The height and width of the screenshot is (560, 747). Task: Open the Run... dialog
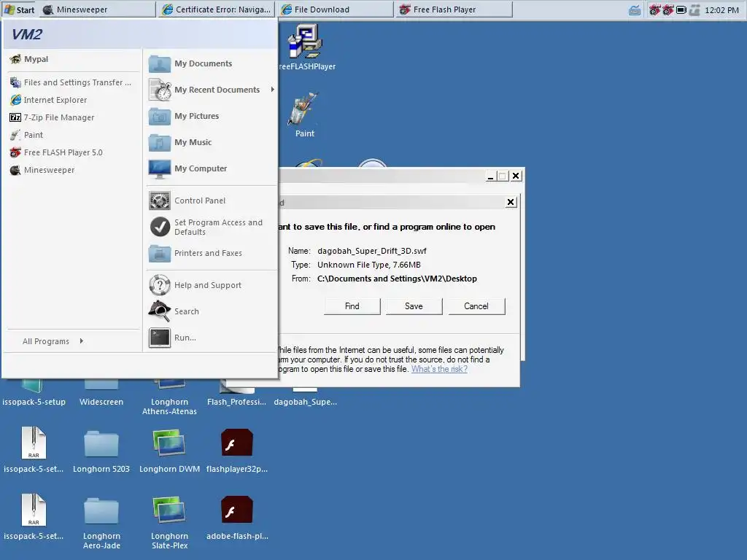pos(172,337)
